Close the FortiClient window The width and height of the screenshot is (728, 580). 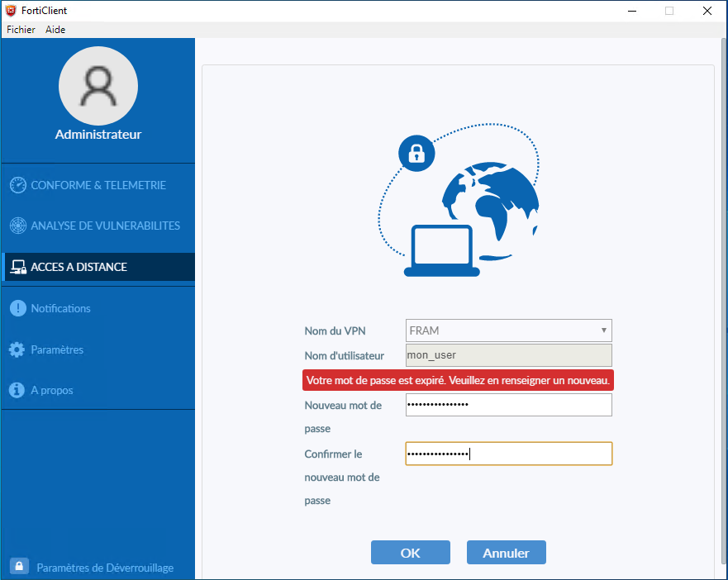pyautogui.click(x=707, y=11)
